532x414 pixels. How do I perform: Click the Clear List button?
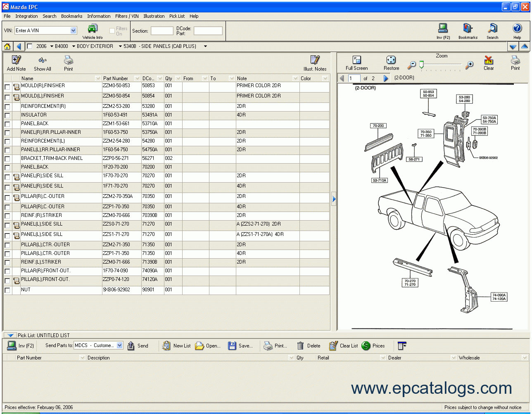(x=344, y=346)
